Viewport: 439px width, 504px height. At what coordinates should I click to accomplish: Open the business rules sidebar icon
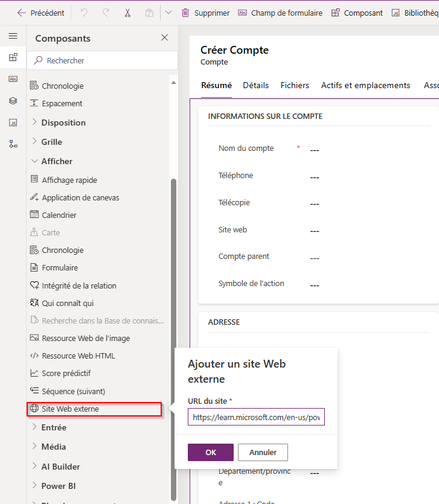(13, 144)
